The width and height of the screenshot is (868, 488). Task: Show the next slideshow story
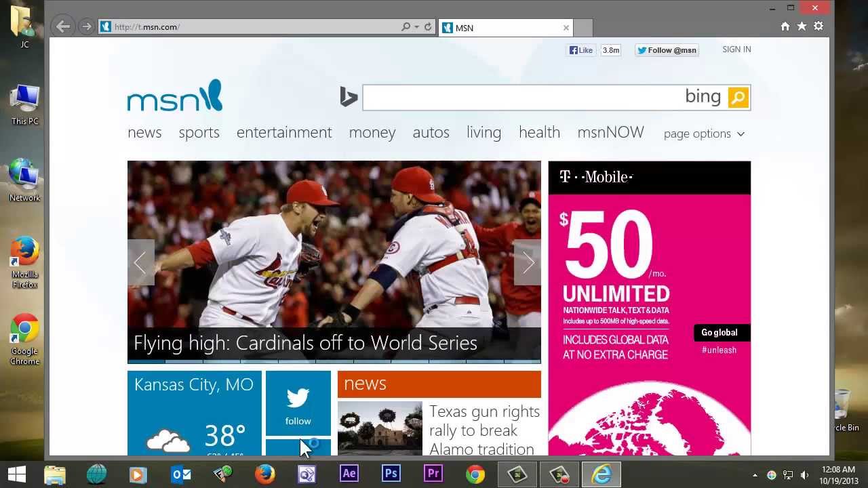click(528, 262)
